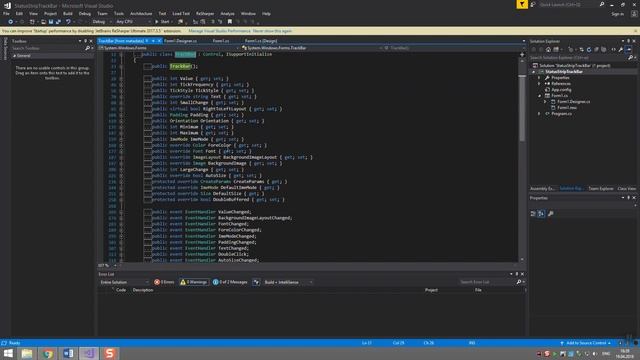
Task: Click the Refresh icon in Solution Explorer toolbar
Action: (589, 49)
